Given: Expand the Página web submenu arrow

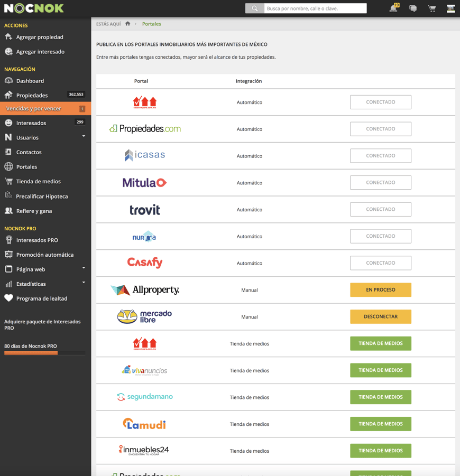Looking at the screenshot, I should [84, 268].
